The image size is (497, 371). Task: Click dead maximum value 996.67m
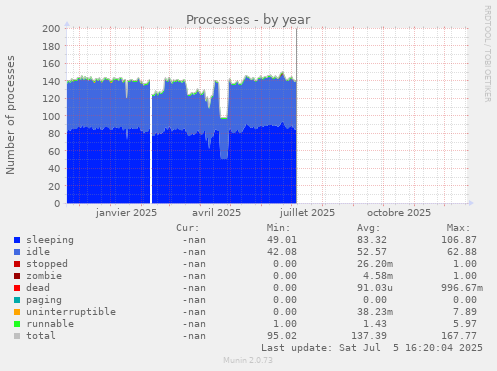coord(462,288)
